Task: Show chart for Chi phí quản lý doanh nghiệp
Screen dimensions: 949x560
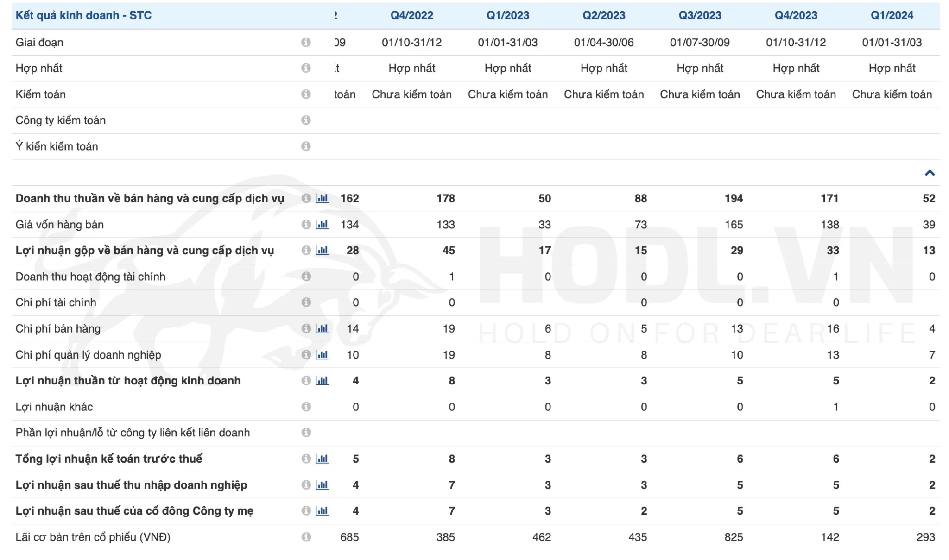Action: pyautogui.click(x=322, y=355)
